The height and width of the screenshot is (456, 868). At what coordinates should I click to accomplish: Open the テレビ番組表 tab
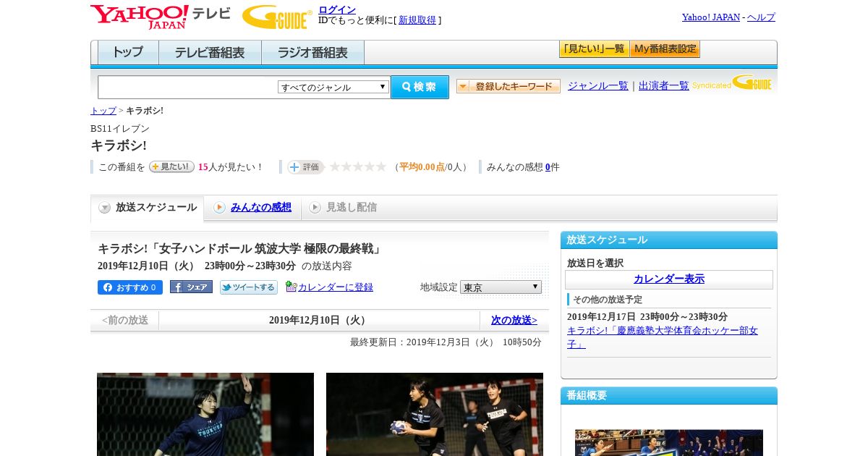point(210,53)
